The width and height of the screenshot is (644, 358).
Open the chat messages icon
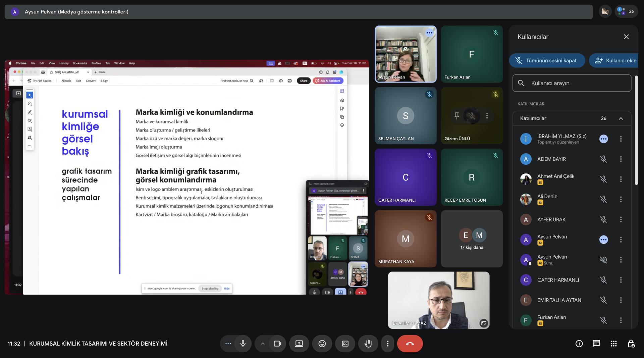coord(596,344)
